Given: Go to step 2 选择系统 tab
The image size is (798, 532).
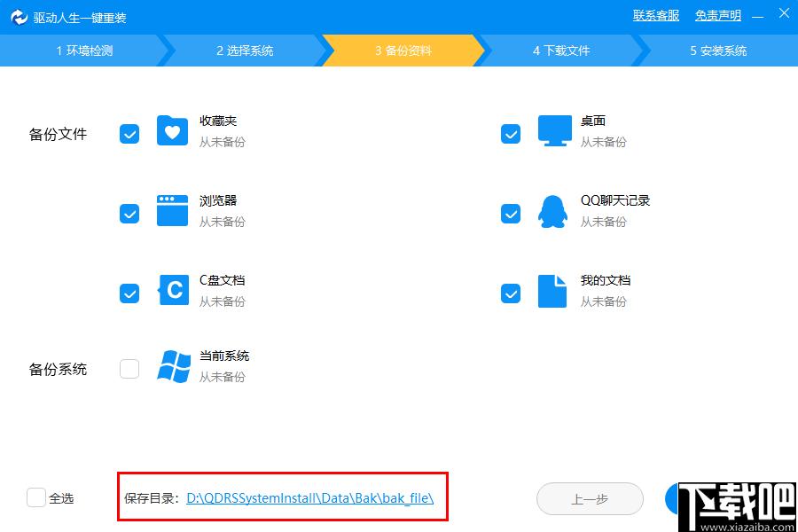Looking at the screenshot, I should (x=245, y=51).
